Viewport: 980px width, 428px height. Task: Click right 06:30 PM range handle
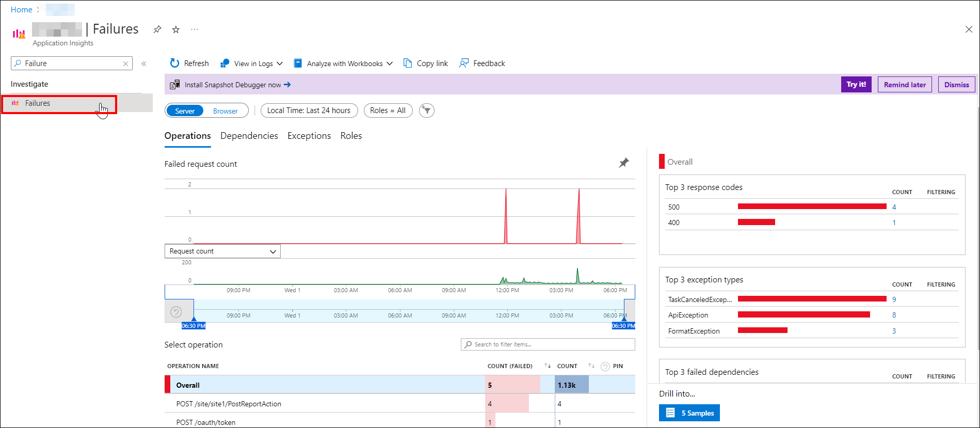point(623,326)
